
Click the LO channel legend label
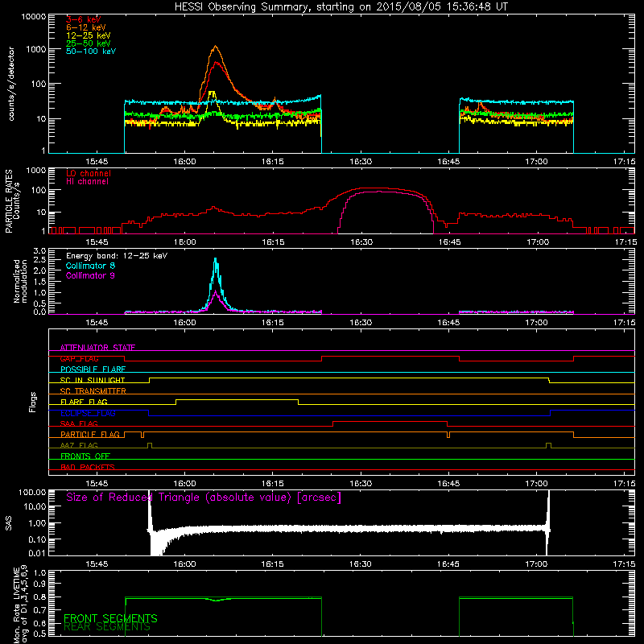click(89, 173)
